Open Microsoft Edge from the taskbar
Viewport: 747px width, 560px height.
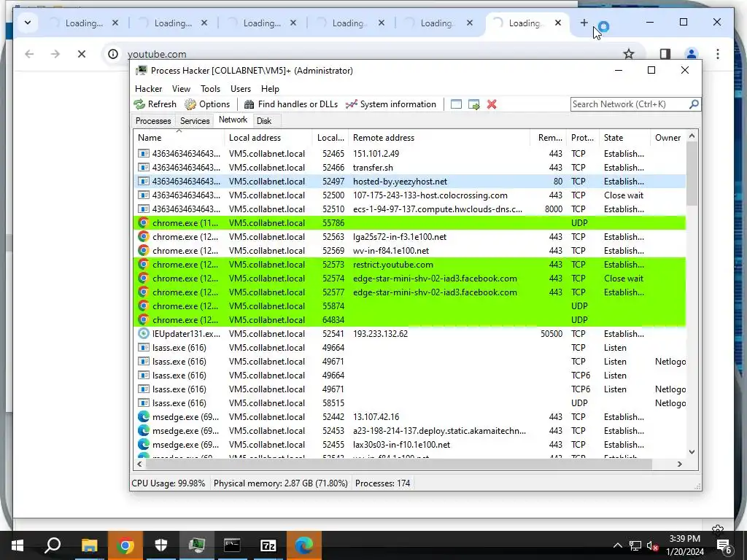click(304, 545)
